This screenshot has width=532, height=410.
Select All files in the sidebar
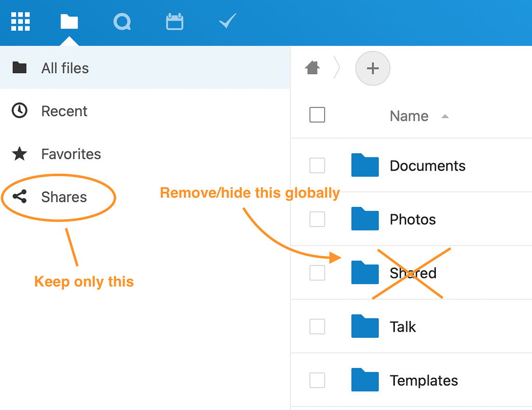[65, 68]
